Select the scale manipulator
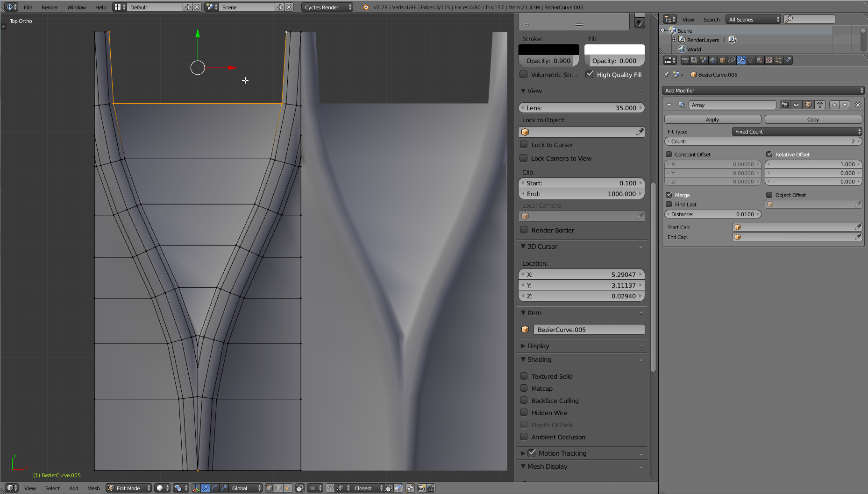 [x=224, y=488]
